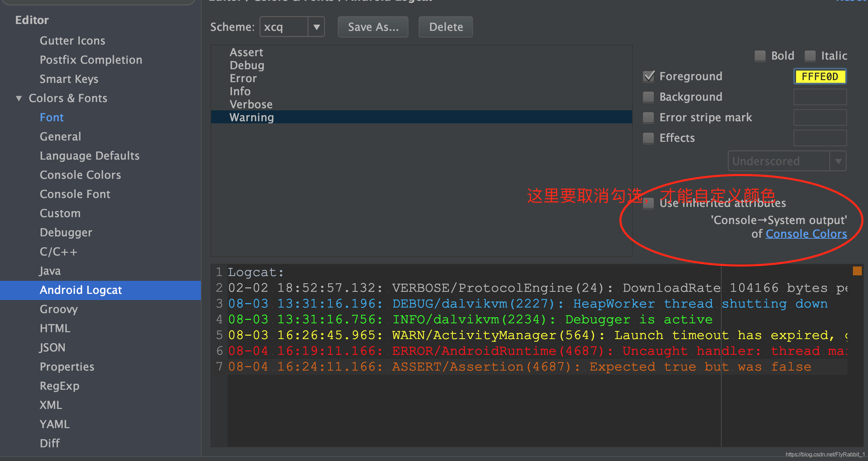This screenshot has height=461, width=868.
Task: Select Console Font in the sidebar
Action: pos(75,194)
